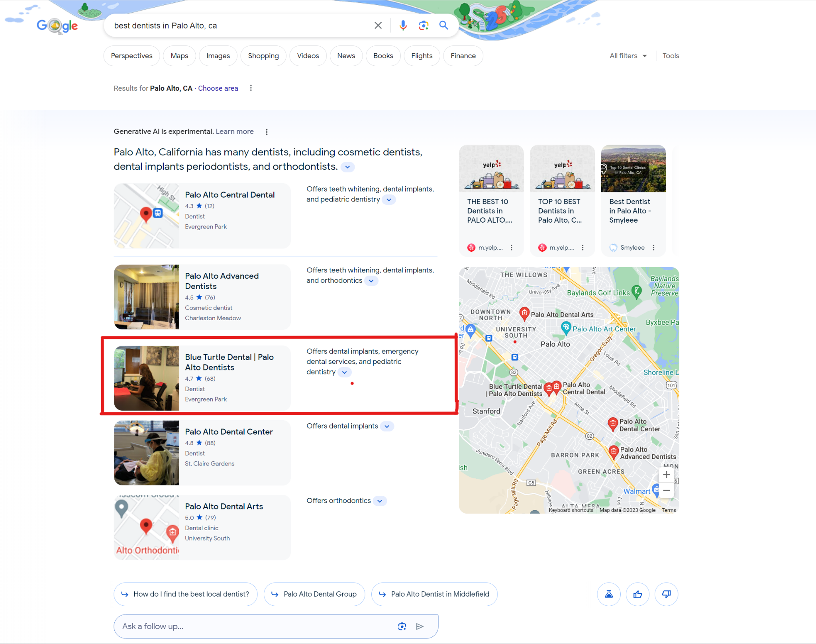Click the Choose area link
This screenshot has width=816, height=644.
218,88
